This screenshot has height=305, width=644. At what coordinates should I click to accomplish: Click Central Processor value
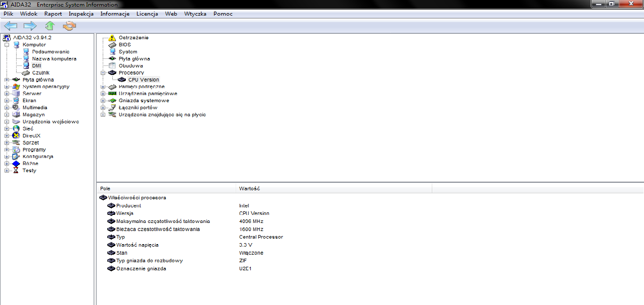pyautogui.click(x=261, y=237)
